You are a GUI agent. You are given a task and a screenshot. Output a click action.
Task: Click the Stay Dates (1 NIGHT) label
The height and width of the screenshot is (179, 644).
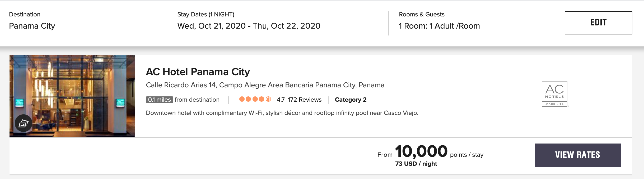pos(206,14)
